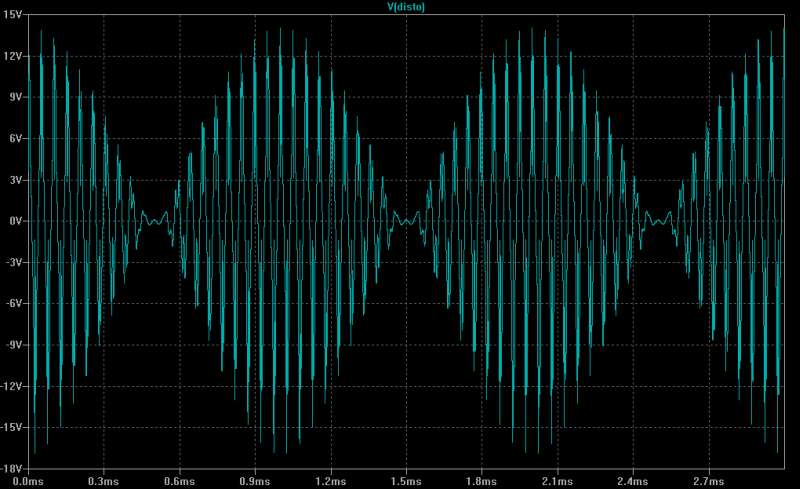Click the -9V vertical axis label
800x489 pixels.
(13, 345)
